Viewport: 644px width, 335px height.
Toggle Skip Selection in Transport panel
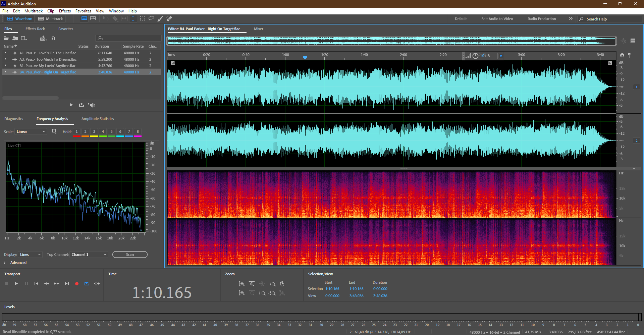pos(97,284)
